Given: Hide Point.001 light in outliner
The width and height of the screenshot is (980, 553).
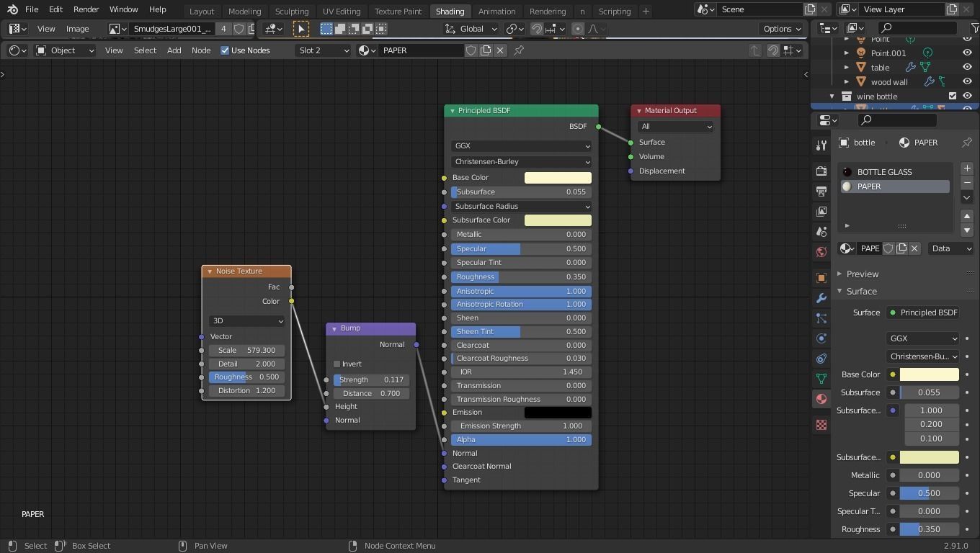Looking at the screenshot, I should pyautogui.click(x=967, y=53).
